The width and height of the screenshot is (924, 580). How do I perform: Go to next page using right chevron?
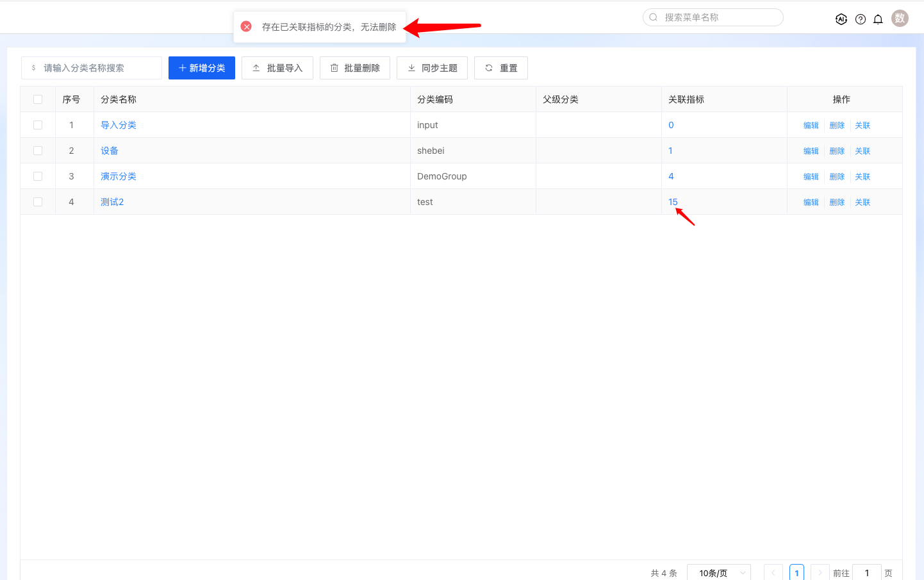coord(820,573)
